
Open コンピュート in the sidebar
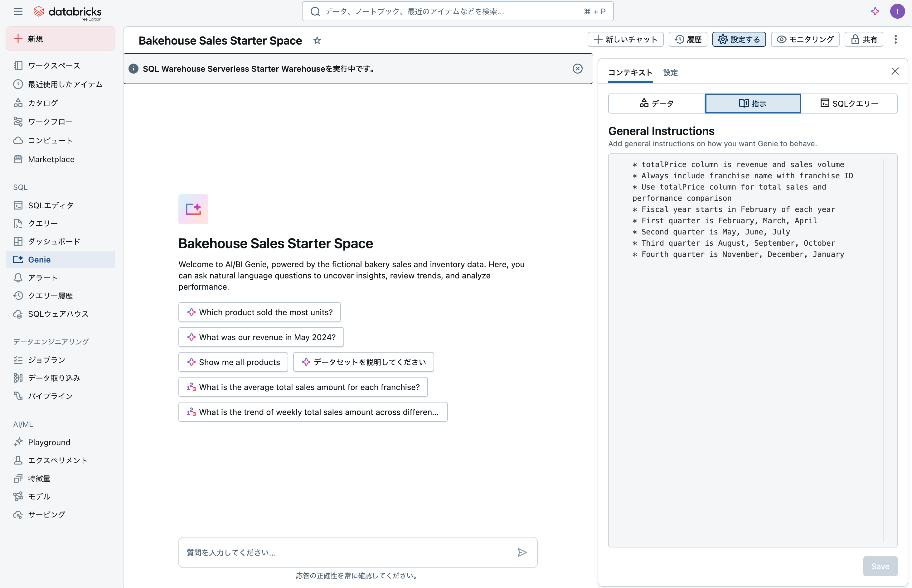[60, 141]
